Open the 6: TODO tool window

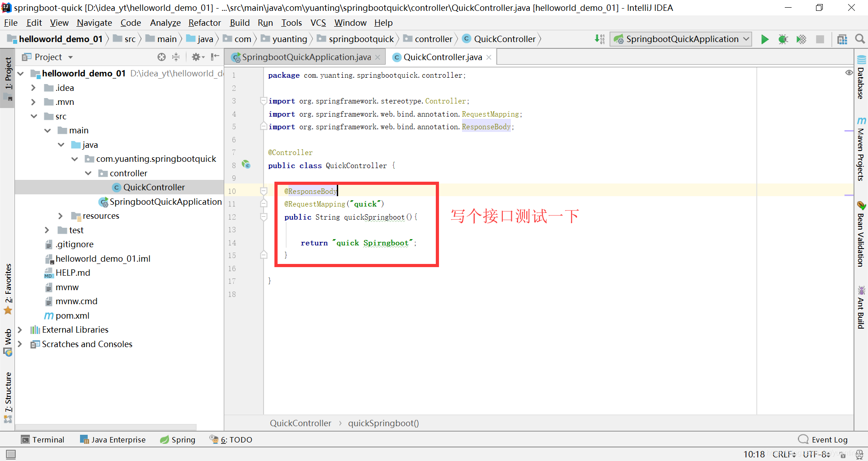click(231, 440)
